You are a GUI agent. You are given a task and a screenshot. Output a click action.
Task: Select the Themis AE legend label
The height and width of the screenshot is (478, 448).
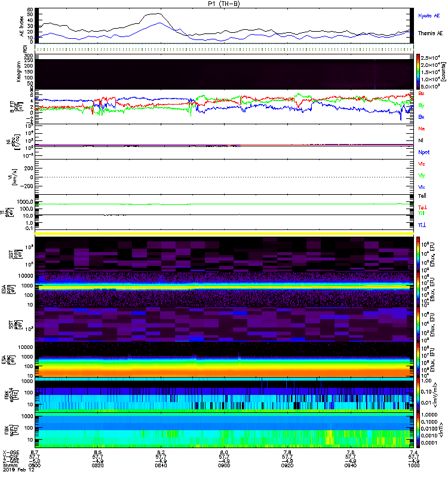tap(430, 33)
